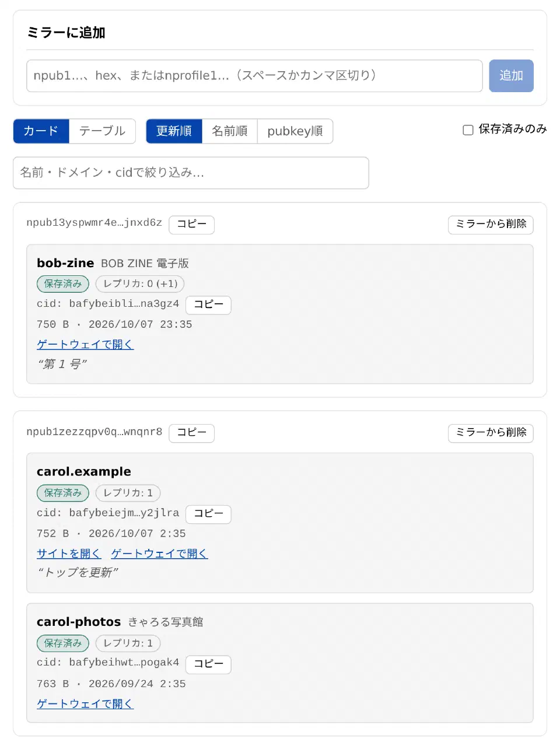Click carol.example レプリカ: 1 badge
The height and width of the screenshot is (746, 560).
pyautogui.click(x=128, y=493)
